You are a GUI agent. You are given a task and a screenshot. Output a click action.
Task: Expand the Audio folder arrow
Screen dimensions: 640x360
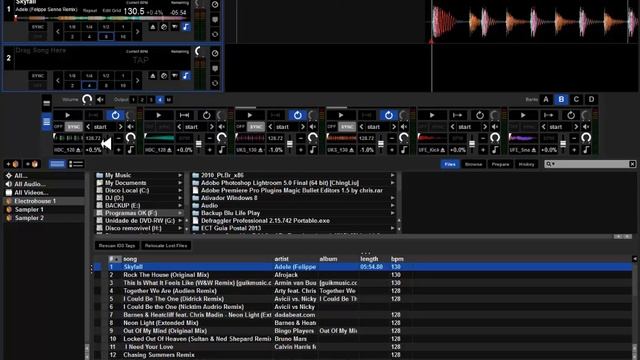393,205
